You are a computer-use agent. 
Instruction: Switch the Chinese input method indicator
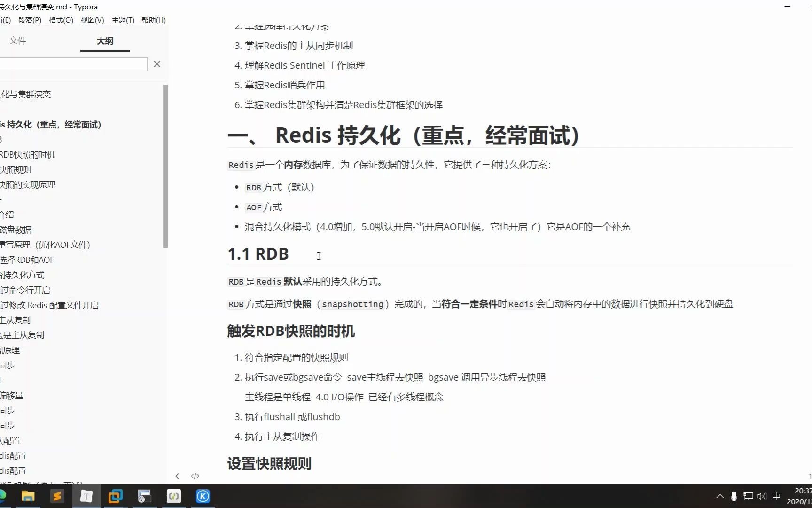(x=776, y=496)
